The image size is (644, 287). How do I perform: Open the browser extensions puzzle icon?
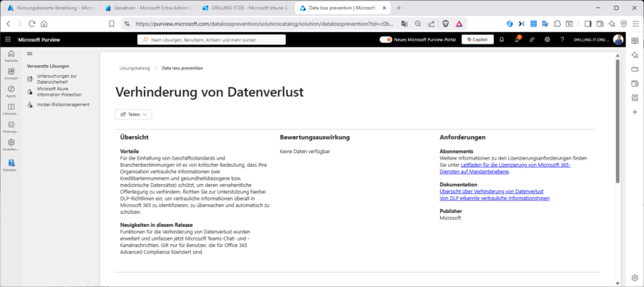[x=557, y=24]
